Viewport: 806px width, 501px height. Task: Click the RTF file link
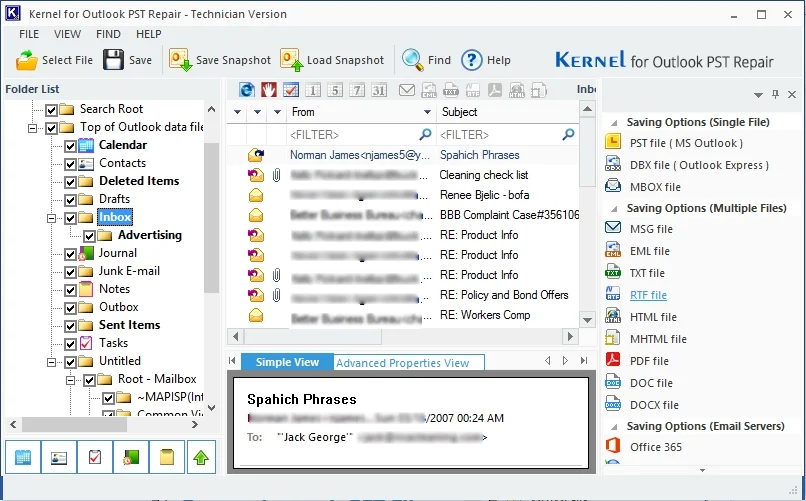[648, 295]
